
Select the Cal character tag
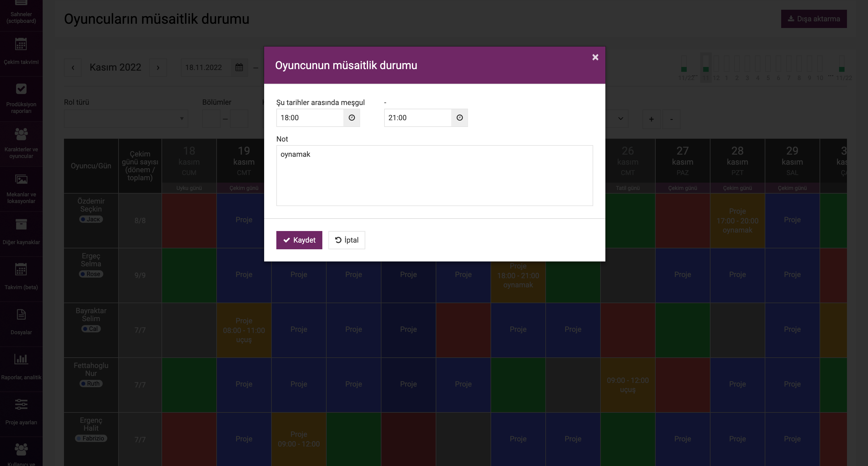[x=91, y=329]
